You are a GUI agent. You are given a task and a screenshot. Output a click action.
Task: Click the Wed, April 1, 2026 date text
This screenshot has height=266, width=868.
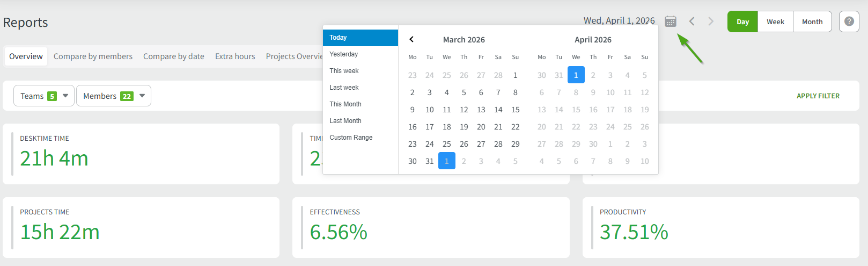click(x=619, y=20)
